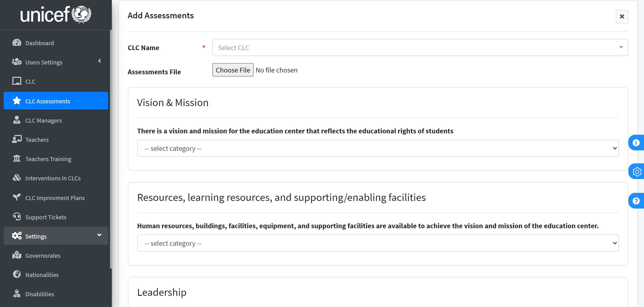Click the Interventions In CLCs cubes icon
This screenshot has width=644, height=307.
[x=17, y=178]
